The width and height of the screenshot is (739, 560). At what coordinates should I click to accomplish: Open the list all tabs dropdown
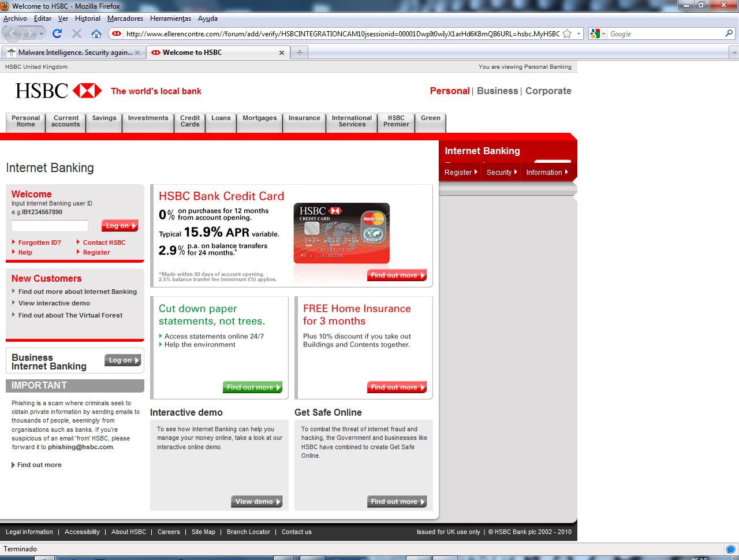(x=734, y=52)
